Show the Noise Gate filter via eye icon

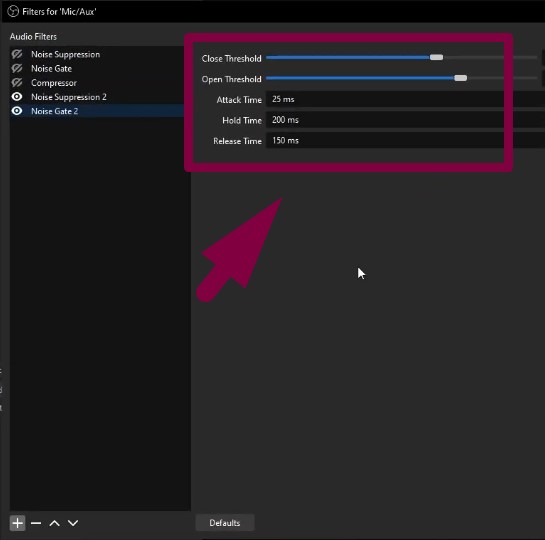pos(17,68)
